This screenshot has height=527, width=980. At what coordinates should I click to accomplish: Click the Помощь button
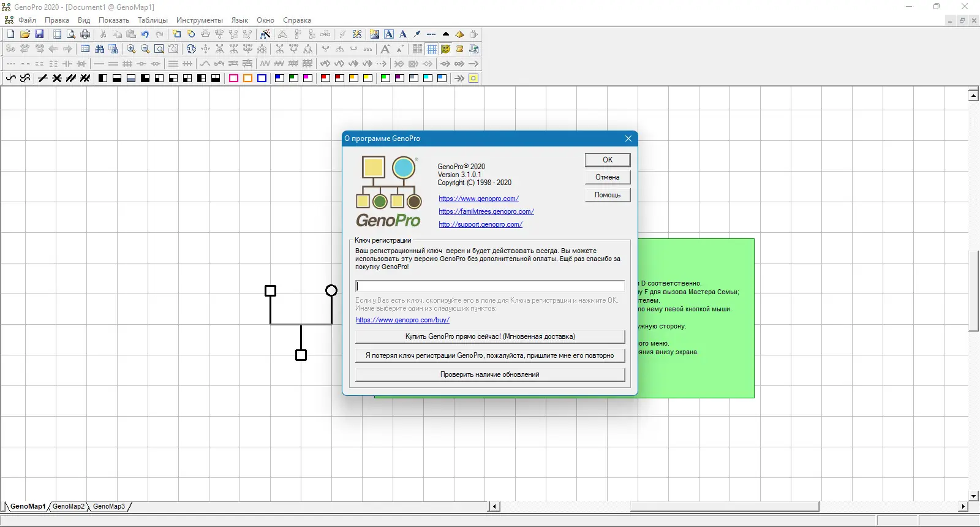(x=608, y=195)
